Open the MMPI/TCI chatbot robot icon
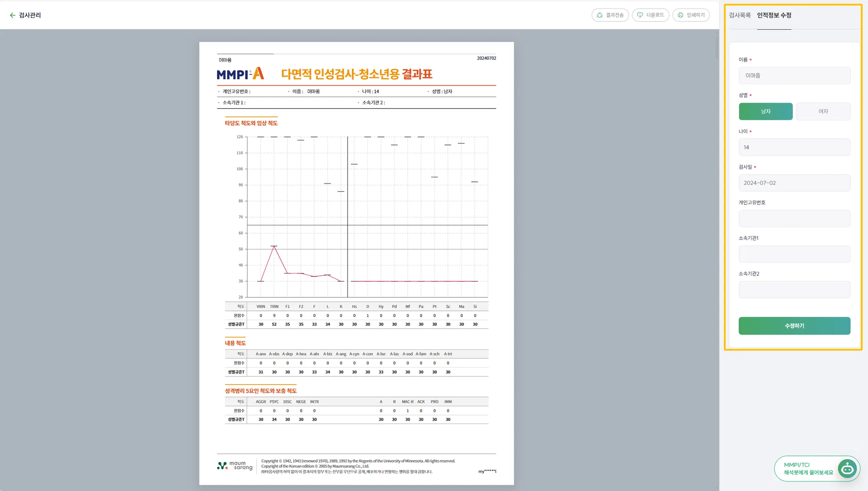The image size is (868, 491). tap(847, 469)
